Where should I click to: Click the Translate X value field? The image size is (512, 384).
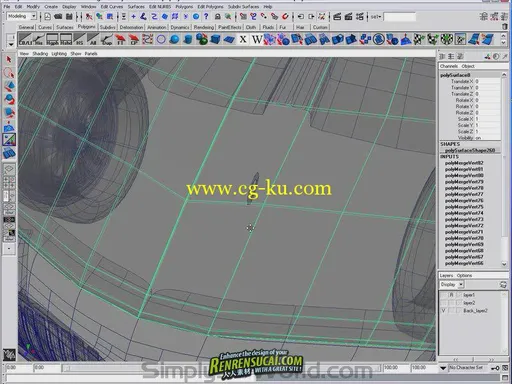tap(487, 81)
